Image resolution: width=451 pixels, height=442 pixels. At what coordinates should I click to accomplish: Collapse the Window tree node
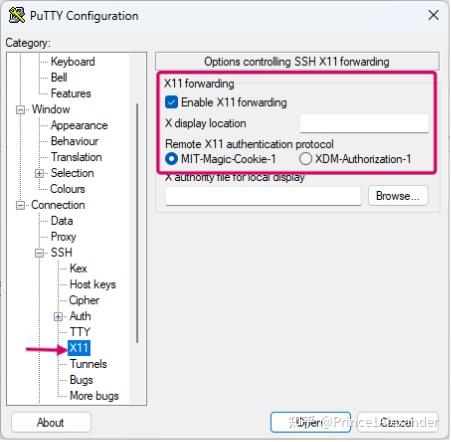tap(21, 110)
